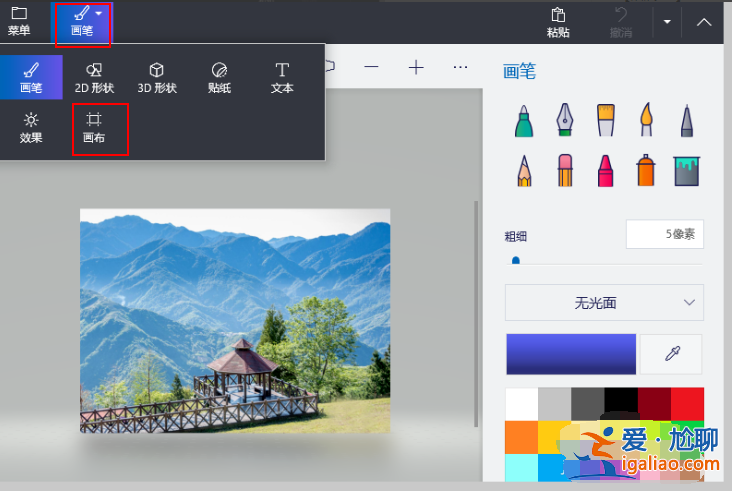This screenshot has width=732, height=491.
Task: Select the yellow oil brush
Action: 605,120
